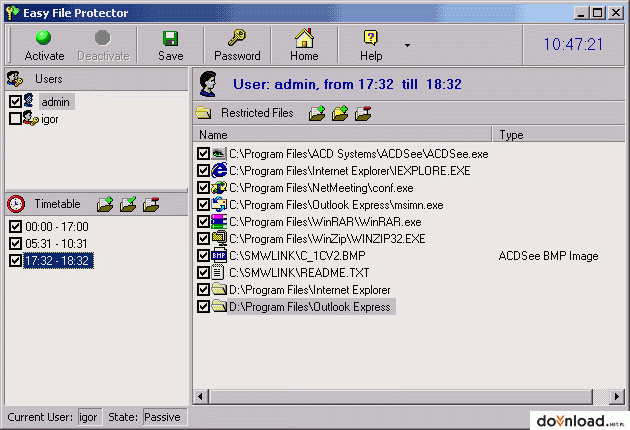Remove restricted file with red folder icon
The image size is (630, 430).
pyautogui.click(x=363, y=113)
